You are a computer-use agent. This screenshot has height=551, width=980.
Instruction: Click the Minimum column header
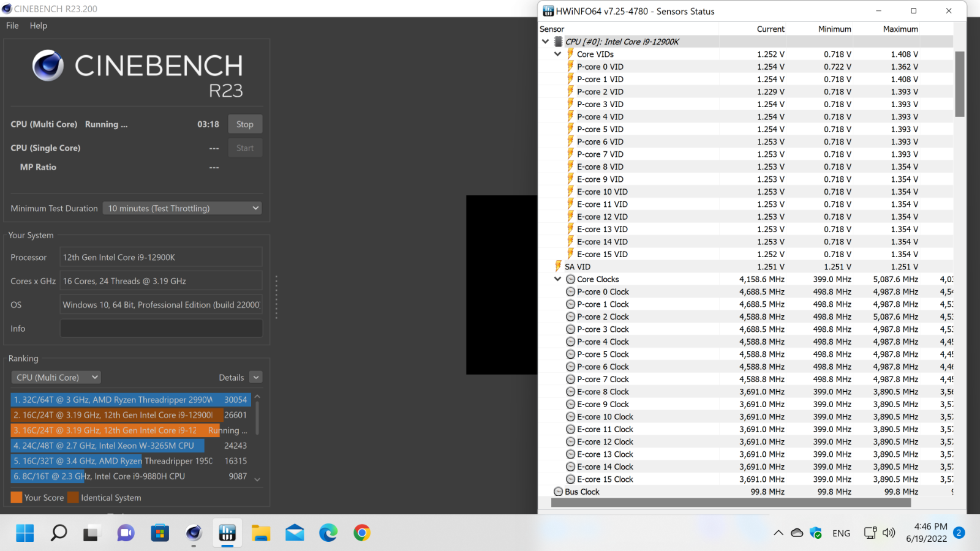click(x=834, y=29)
